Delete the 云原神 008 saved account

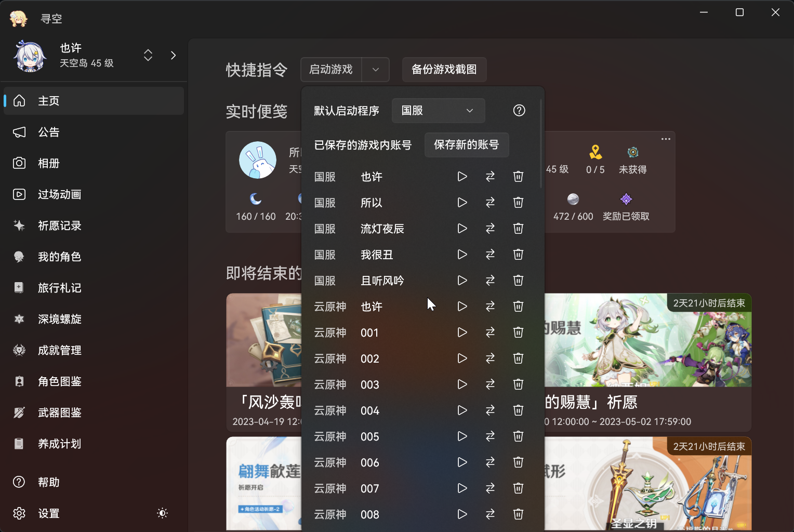[518, 514]
